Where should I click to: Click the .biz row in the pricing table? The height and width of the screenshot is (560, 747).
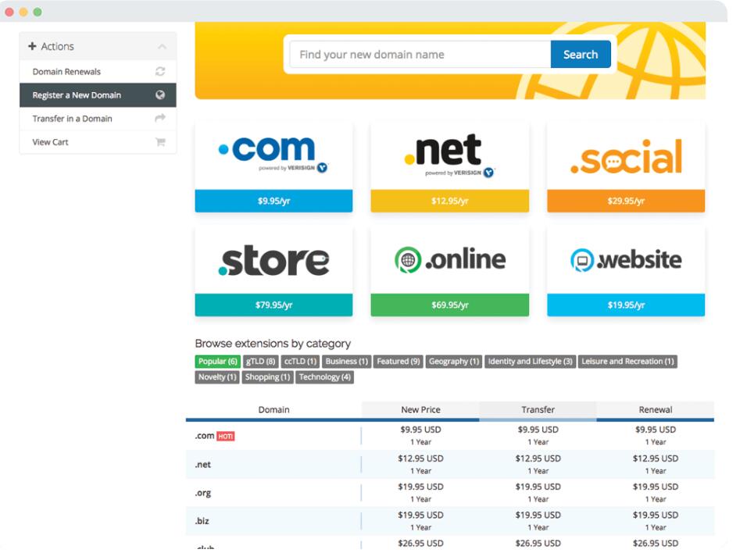450,521
